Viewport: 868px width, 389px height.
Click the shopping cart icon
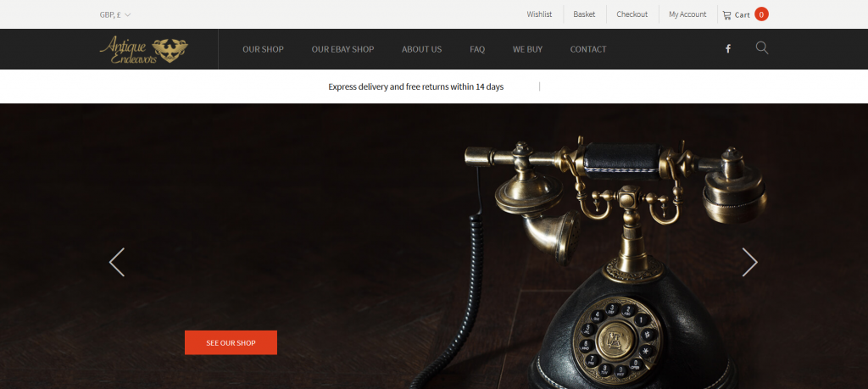tap(726, 15)
